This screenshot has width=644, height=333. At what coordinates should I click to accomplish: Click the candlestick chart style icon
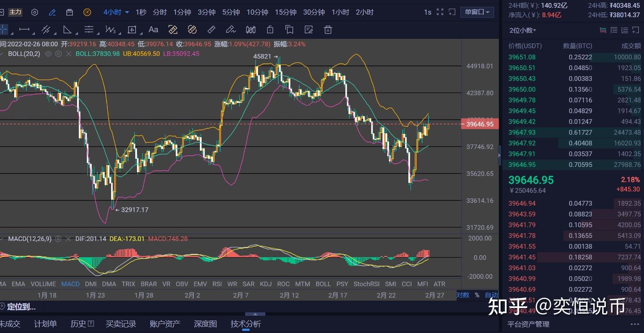point(250,30)
